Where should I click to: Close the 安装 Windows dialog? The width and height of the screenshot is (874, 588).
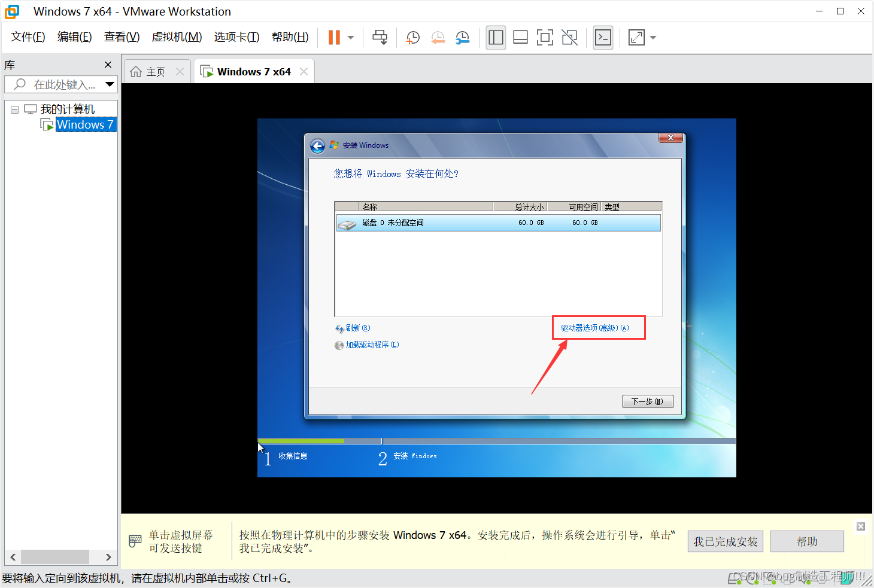[x=670, y=138]
